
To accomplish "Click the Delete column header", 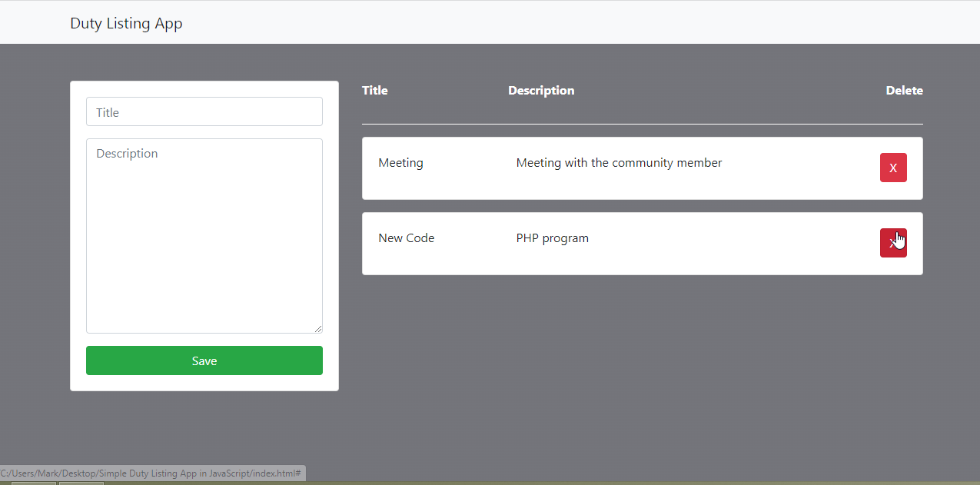I will point(905,91).
